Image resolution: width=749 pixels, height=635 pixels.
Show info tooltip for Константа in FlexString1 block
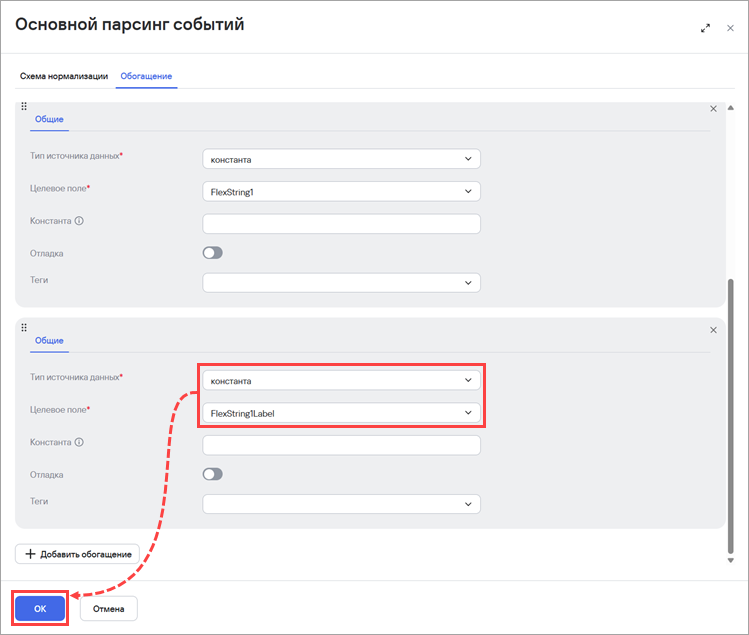[x=79, y=221]
